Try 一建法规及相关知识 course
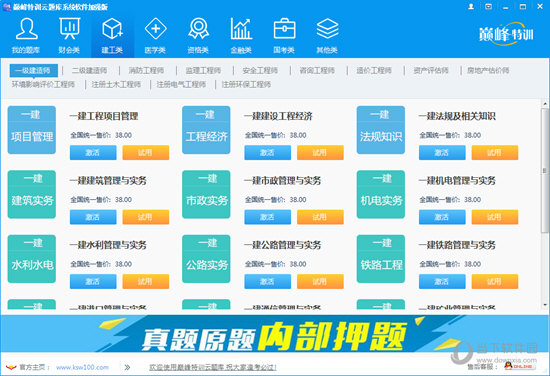This screenshot has height=376, width=550. [x=495, y=153]
